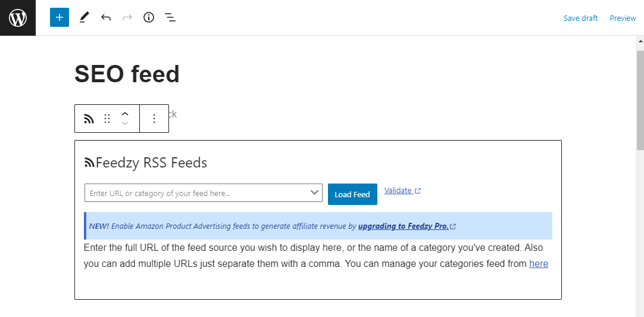The width and height of the screenshot is (644, 317).
Task: Click the WordPress logo icon
Action: point(18,18)
